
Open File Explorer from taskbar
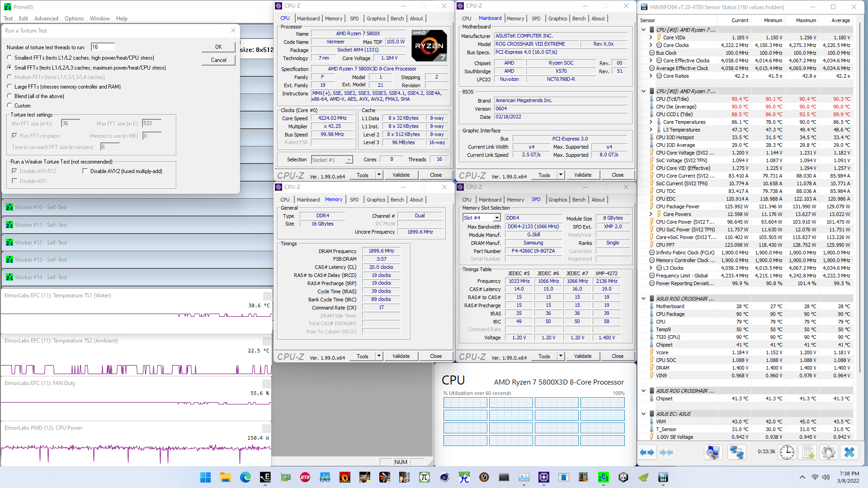pos(225,477)
